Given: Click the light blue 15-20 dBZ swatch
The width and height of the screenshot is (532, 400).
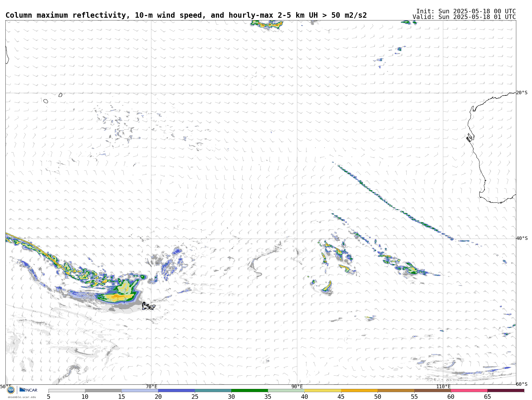Looking at the screenshot, I should click(140, 390).
